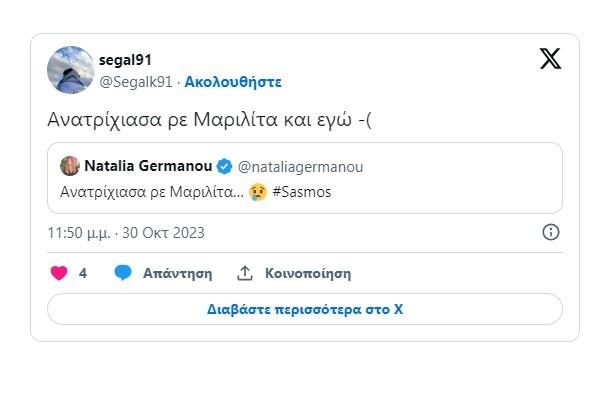The image size is (606, 397).
Task: Open the tweet info circle icon
Action: 551,232
